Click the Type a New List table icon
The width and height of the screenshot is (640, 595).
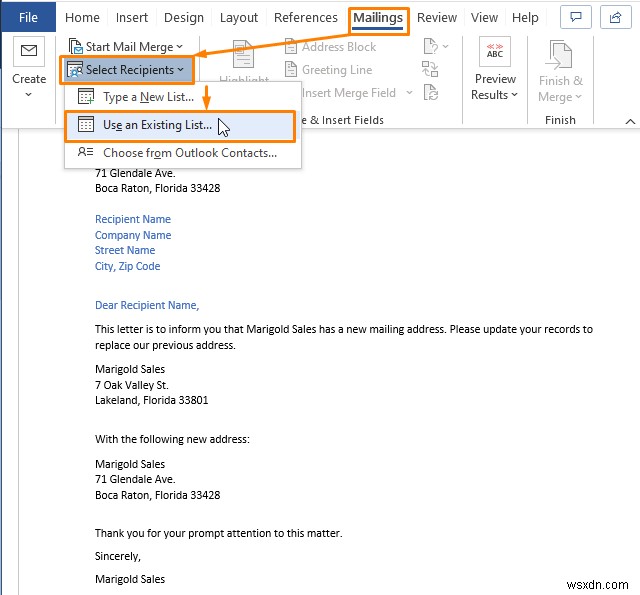(x=86, y=96)
